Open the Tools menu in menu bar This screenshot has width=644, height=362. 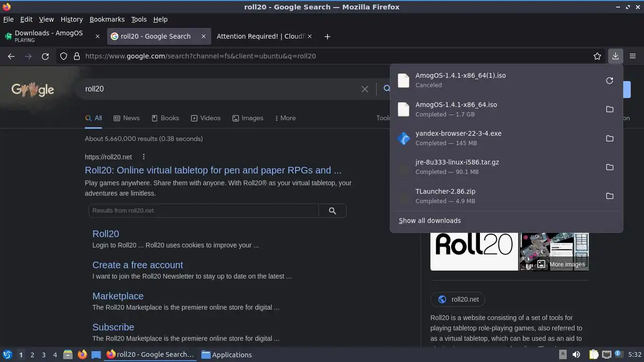[x=139, y=19]
